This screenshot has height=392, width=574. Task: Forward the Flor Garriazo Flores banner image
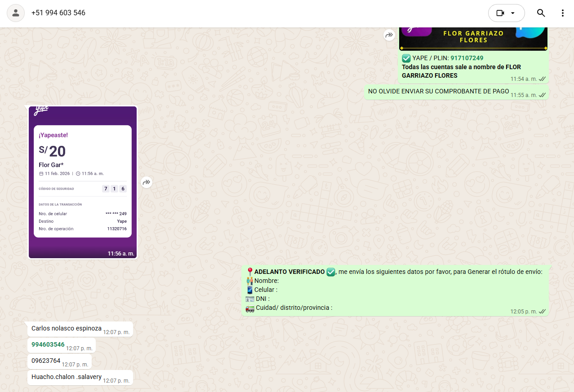pyautogui.click(x=389, y=35)
